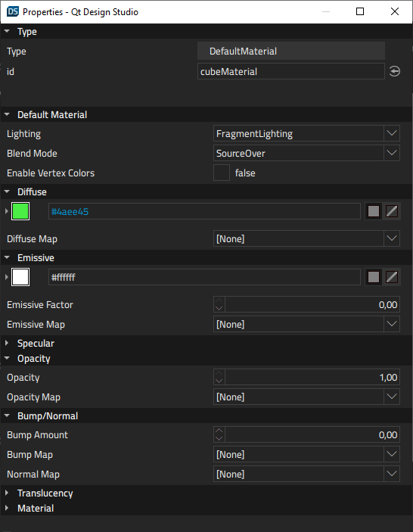Click the Diffuse transparent color button
Image resolution: width=413 pixels, height=532 pixels.
392,211
